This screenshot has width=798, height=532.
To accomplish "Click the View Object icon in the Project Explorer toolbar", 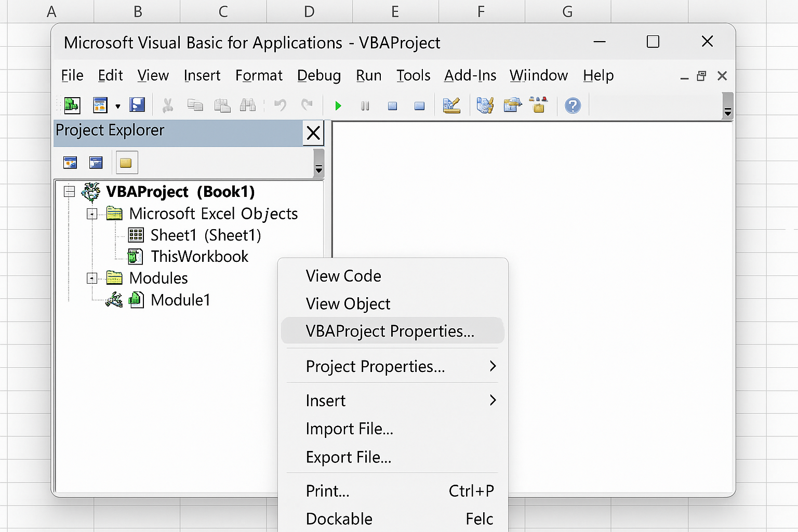I will (x=96, y=163).
